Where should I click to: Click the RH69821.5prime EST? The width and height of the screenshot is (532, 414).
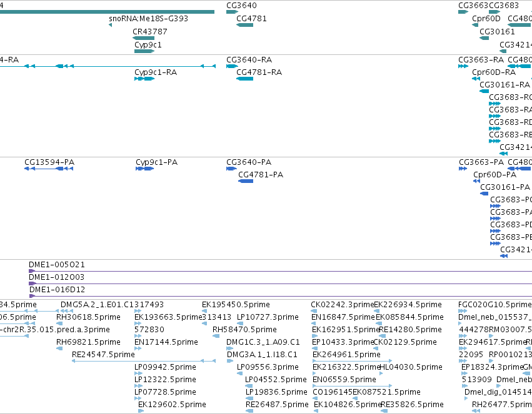point(59,348)
